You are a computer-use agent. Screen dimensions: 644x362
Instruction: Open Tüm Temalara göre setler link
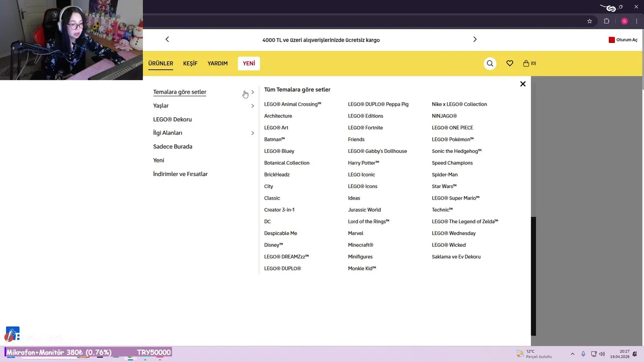coord(297,89)
